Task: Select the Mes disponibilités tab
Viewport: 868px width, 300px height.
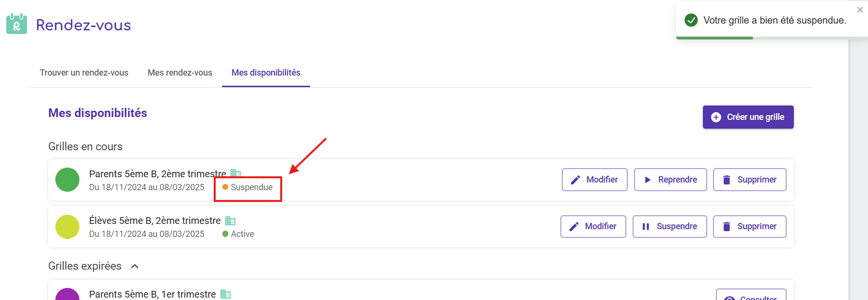Action: (266, 73)
